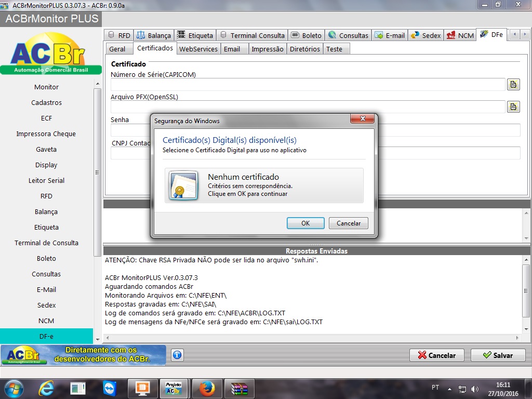Switch to NCM tab
532x399 pixels.
(x=460, y=35)
